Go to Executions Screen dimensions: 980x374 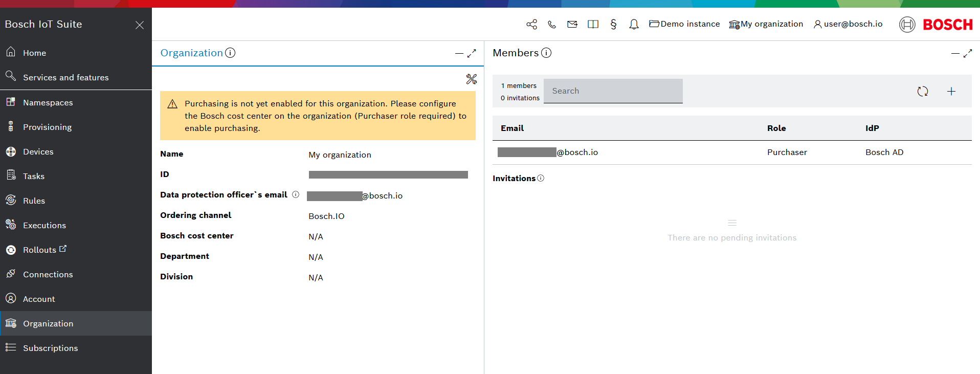[76, 225]
